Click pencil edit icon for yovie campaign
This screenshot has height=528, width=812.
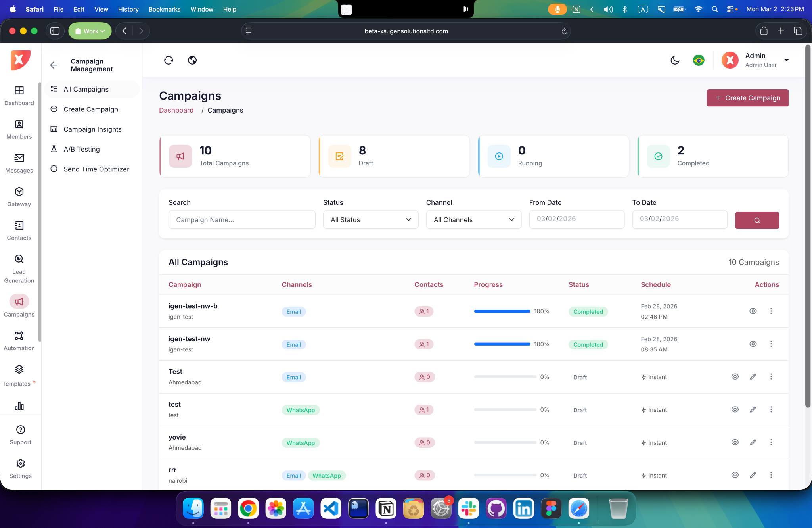(x=753, y=442)
